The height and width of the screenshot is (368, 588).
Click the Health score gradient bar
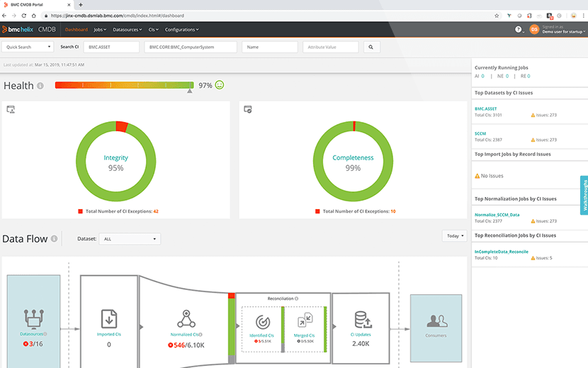pos(124,85)
